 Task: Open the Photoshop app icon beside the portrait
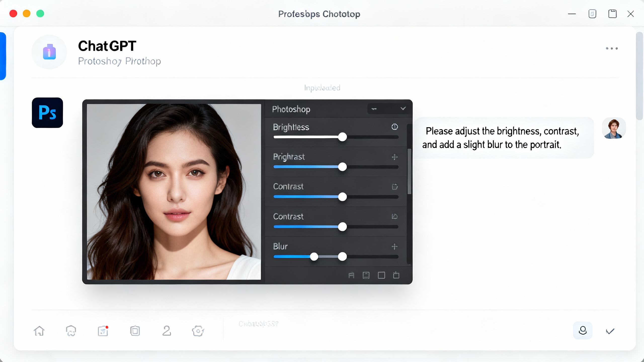[x=47, y=113]
